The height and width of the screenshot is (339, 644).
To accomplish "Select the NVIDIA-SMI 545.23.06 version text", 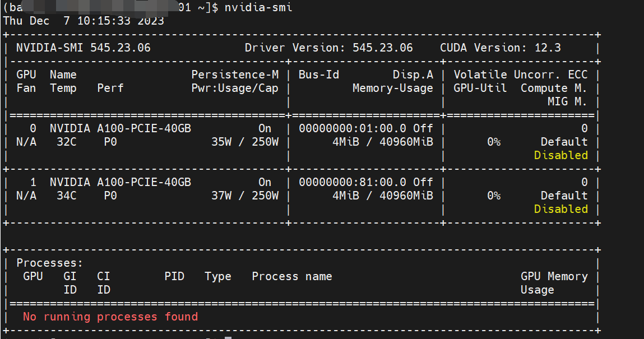I will 83,48.
